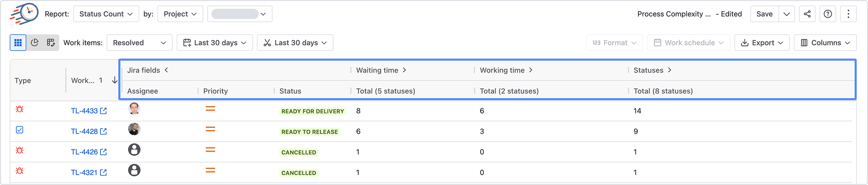Click CANCELLED status badge for TL-4321
The width and height of the screenshot is (868, 185).
coord(299,173)
